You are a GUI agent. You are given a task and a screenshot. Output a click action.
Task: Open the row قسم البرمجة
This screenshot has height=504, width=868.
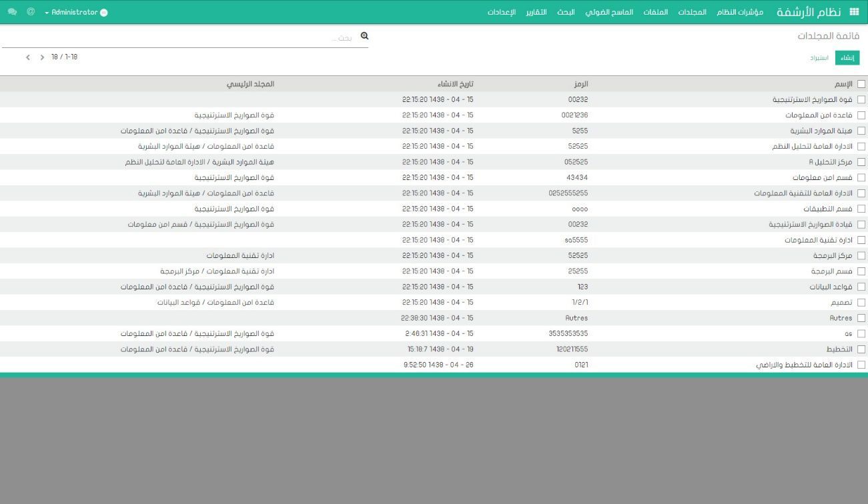click(434, 271)
